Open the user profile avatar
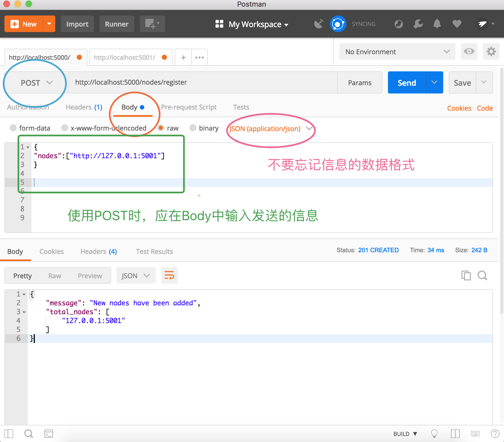 [x=482, y=24]
